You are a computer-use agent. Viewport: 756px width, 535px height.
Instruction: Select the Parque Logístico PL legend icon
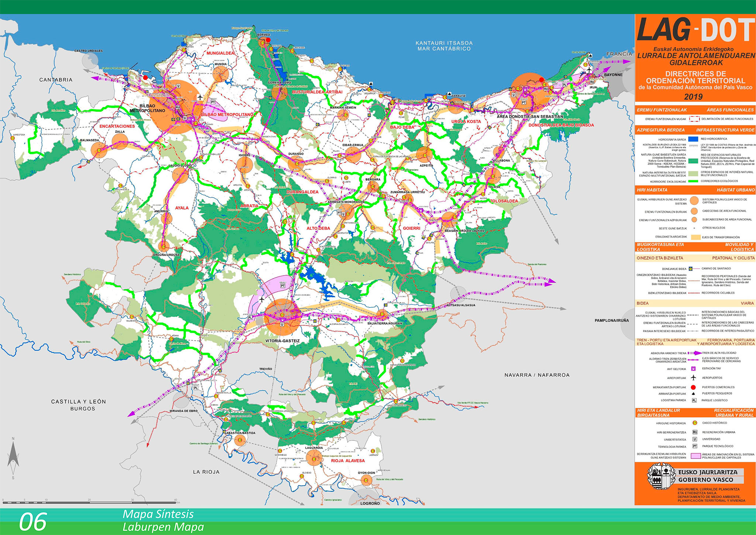(694, 401)
